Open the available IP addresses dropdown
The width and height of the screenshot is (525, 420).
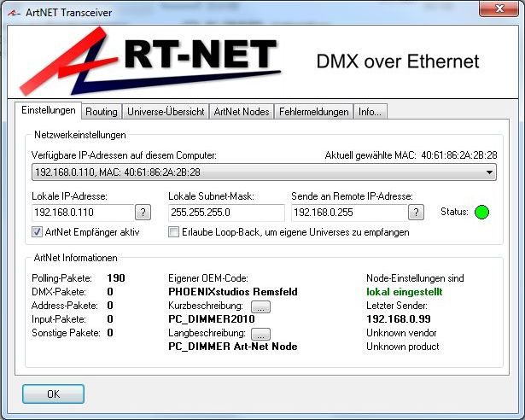(265, 172)
